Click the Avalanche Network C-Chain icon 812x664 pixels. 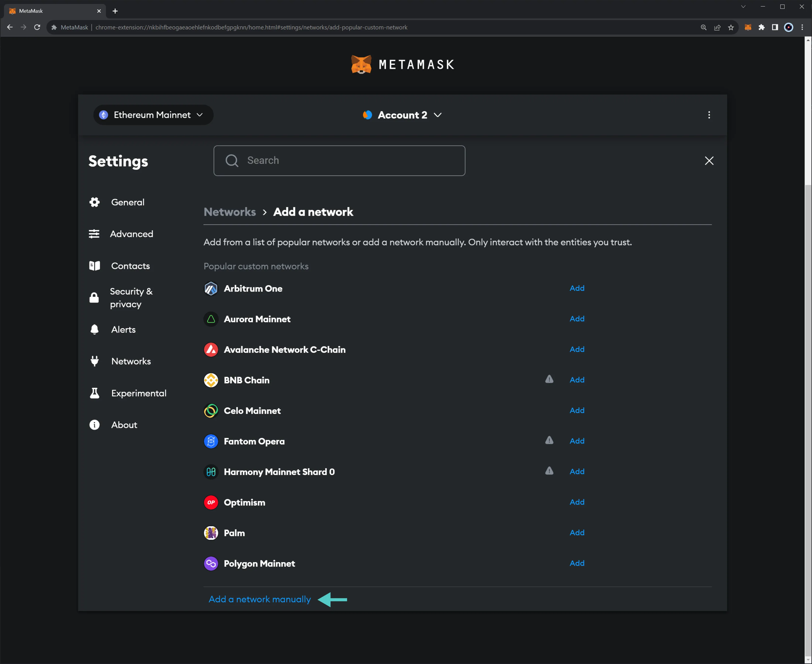(212, 349)
